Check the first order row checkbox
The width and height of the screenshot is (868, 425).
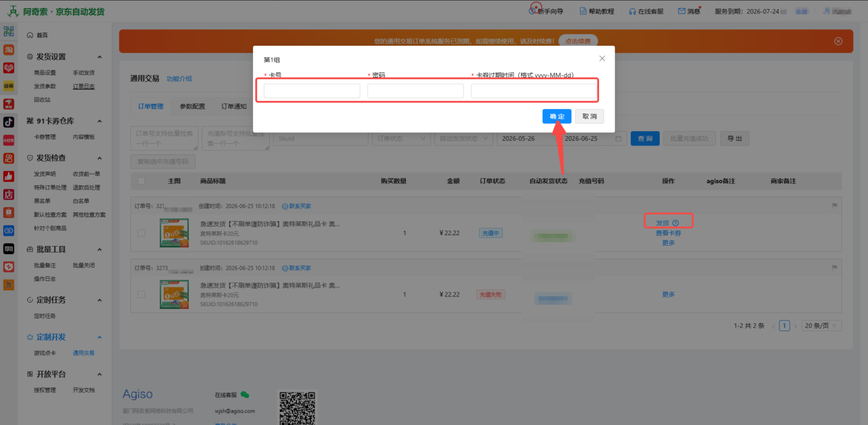click(x=141, y=233)
